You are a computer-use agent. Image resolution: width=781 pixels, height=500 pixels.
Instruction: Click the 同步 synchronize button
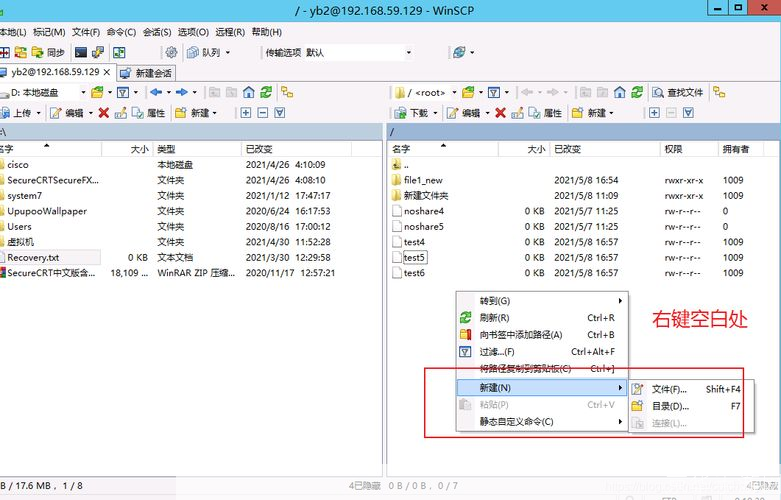(49, 52)
